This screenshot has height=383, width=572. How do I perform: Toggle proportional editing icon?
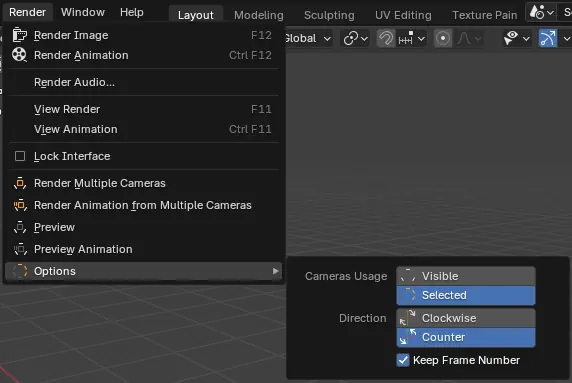443,38
